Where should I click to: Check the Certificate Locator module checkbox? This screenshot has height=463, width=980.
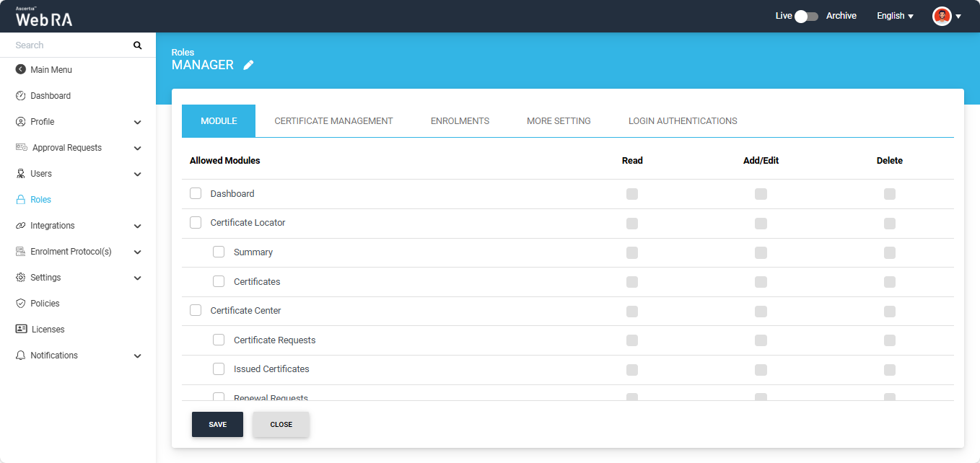(196, 222)
